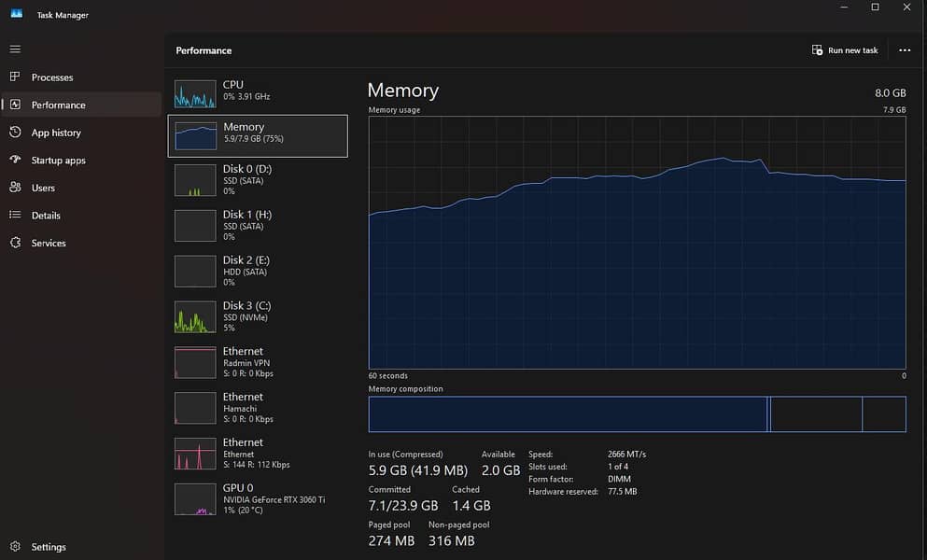Click the Memory composition bar
The height and width of the screenshot is (560, 927).
click(x=637, y=414)
